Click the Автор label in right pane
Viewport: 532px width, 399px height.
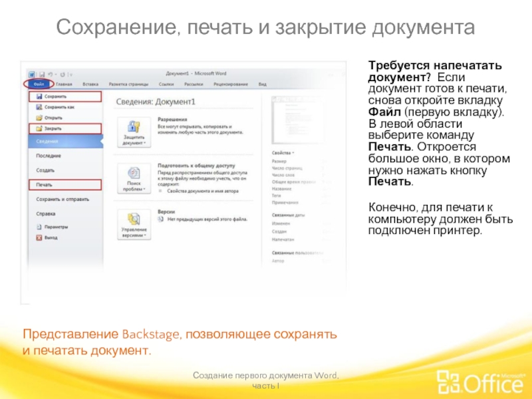pyautogui.click(x=278, y=261)
